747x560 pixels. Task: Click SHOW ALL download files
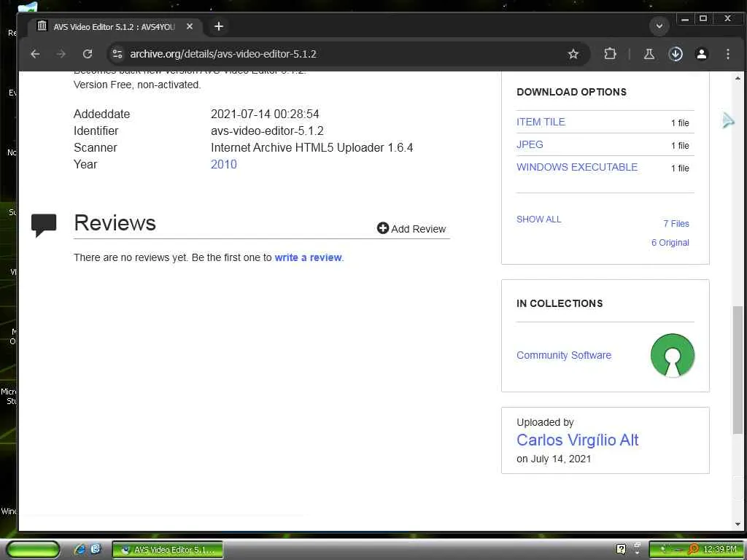[539, 219]
